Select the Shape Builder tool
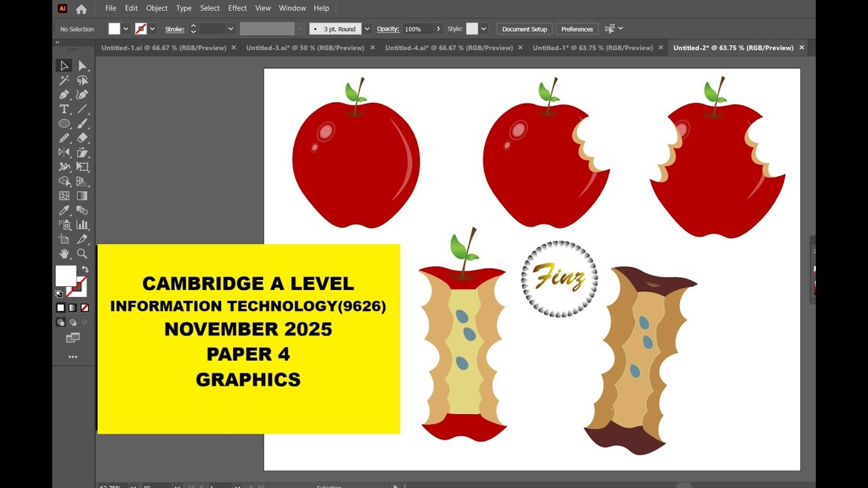The height and width of the screenshot is (488, 868). point(64,181)
